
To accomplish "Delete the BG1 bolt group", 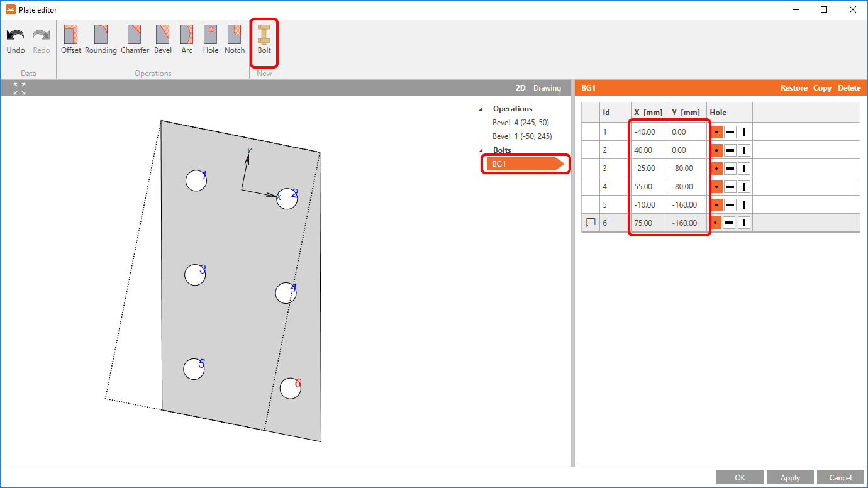I will tap(849, 88).
